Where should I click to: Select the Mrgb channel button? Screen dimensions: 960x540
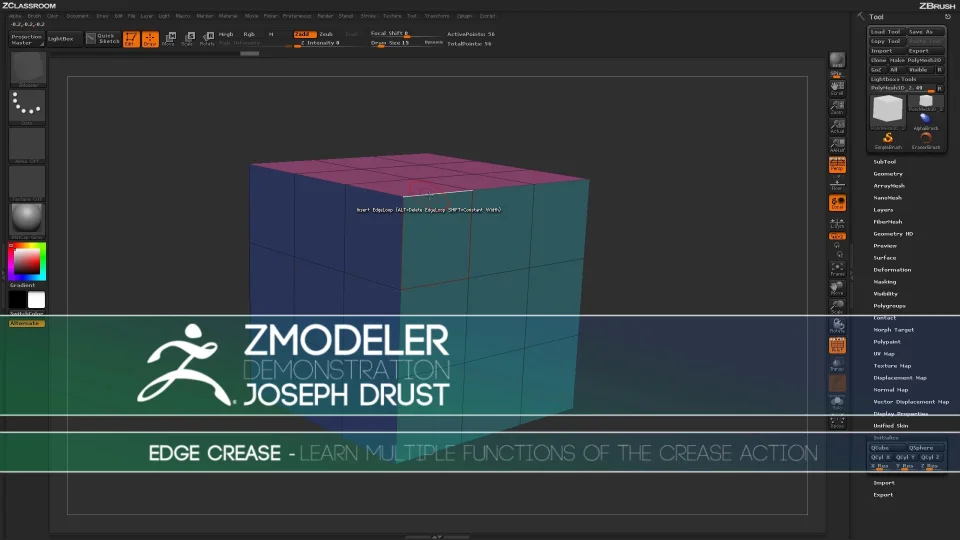pos(226,34)
